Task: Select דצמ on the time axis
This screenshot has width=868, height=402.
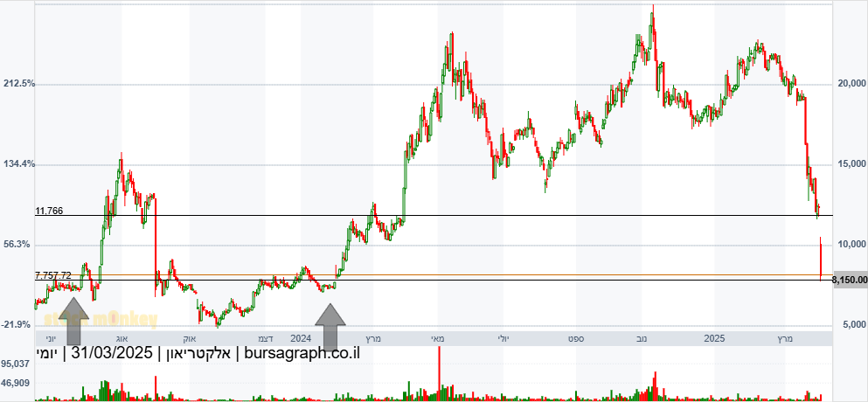Action: tap(263, 337)
